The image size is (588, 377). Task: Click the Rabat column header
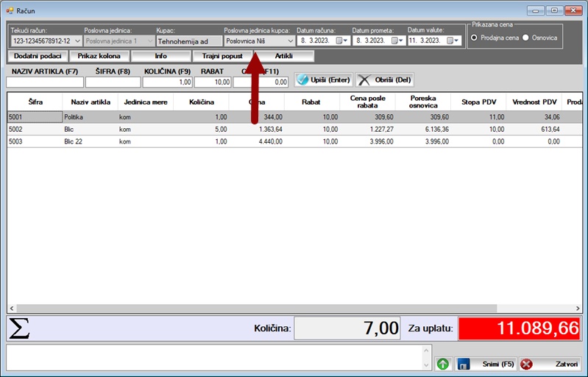[311, 102]
